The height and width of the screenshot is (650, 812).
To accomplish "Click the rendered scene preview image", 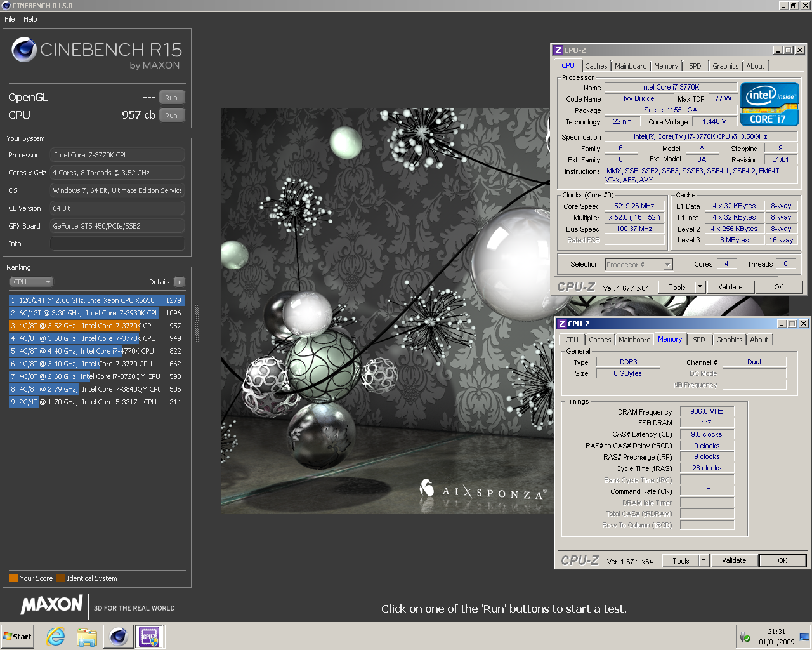I will 386,311.
